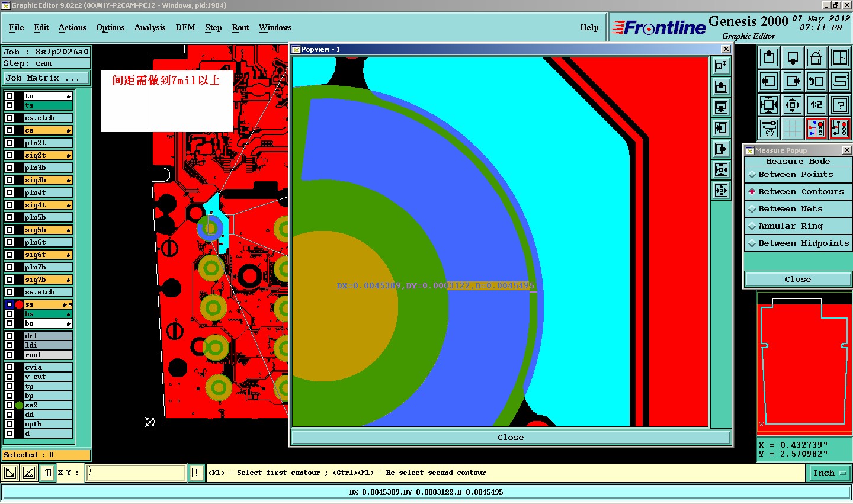The image size is (853, 504).
Task: Open the Edit menu
Action: [x=41, y=27]
